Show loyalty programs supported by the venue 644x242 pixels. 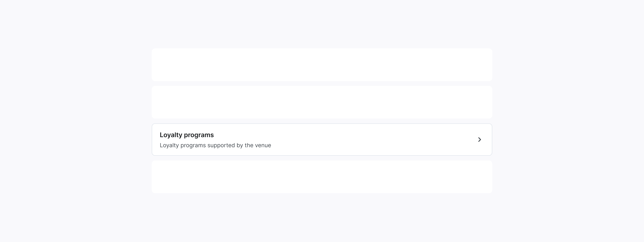[322, 140]
